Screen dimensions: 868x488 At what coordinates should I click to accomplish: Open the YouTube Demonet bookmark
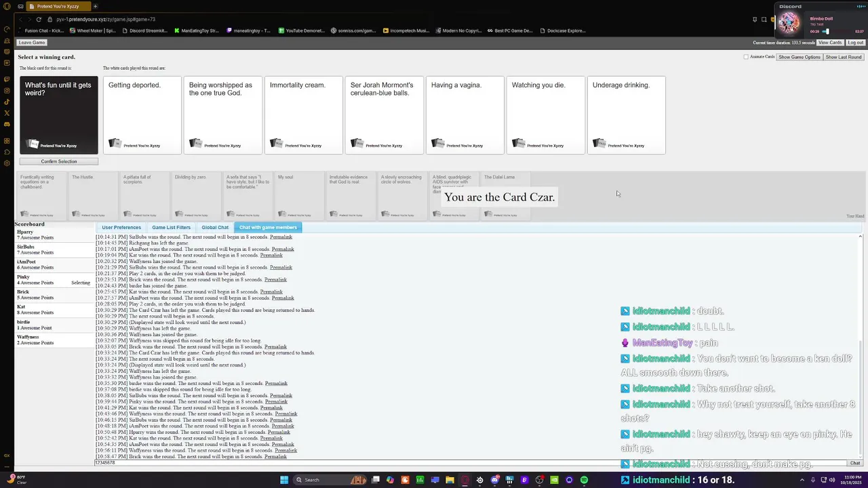301,30
